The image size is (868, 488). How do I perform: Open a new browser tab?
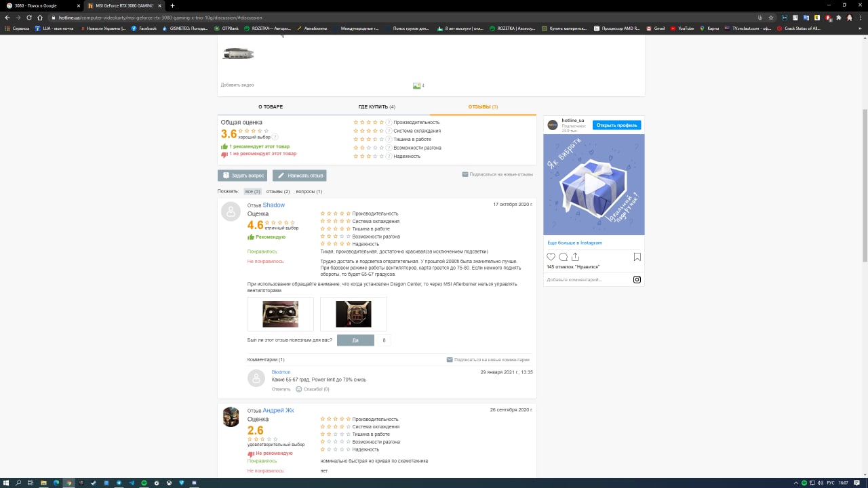click(x=172, y=5)
